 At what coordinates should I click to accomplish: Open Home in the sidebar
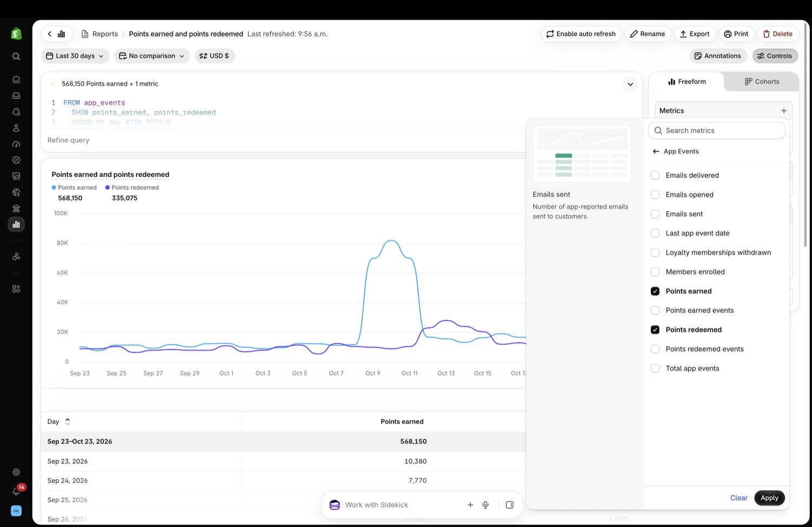pyautogui.click(x=16, y=80)
